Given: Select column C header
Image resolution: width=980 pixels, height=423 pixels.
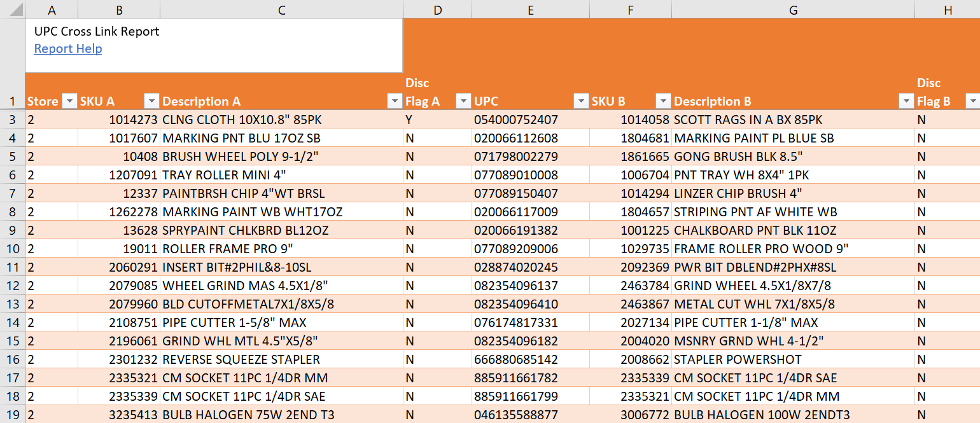Looking at the screenshot, I should pos(281,9).
